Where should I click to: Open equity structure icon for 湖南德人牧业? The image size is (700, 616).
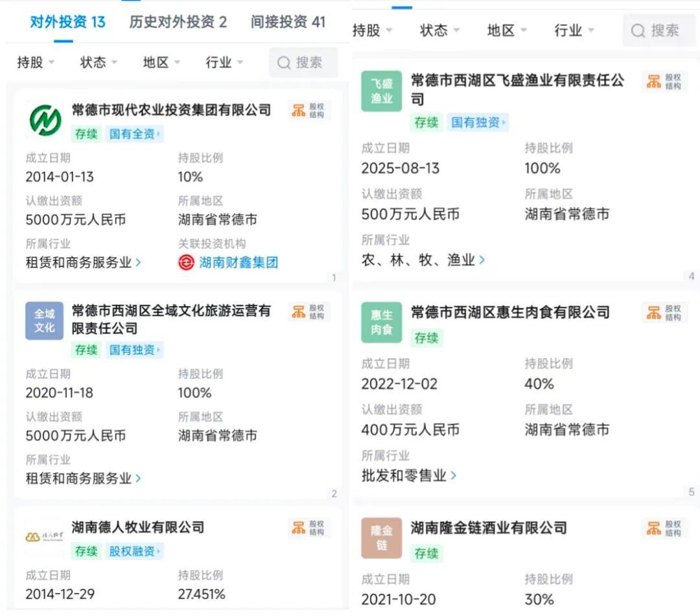tap(309, 528)
